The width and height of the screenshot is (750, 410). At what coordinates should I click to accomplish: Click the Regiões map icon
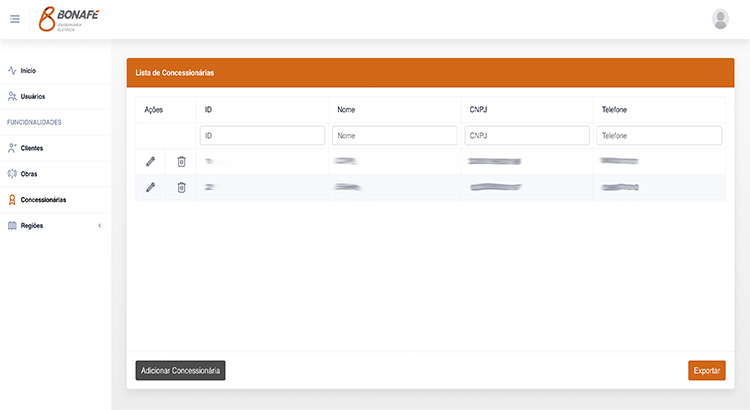click(12, 225)
